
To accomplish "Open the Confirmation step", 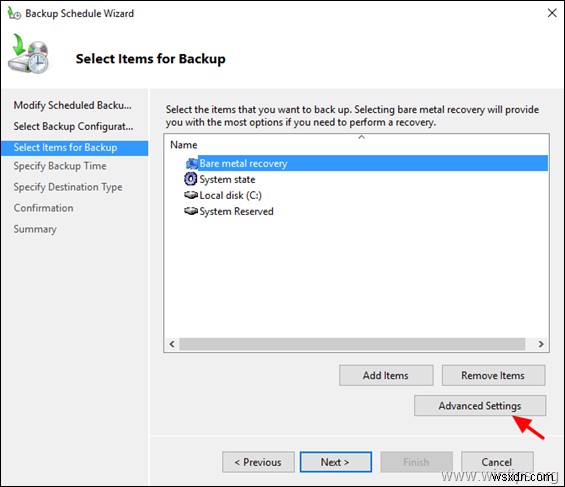I will (x=43, y=208).
